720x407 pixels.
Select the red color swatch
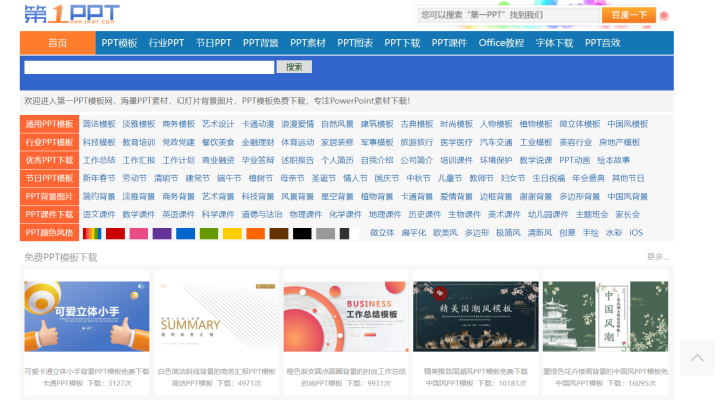click(x=115, y=233)
